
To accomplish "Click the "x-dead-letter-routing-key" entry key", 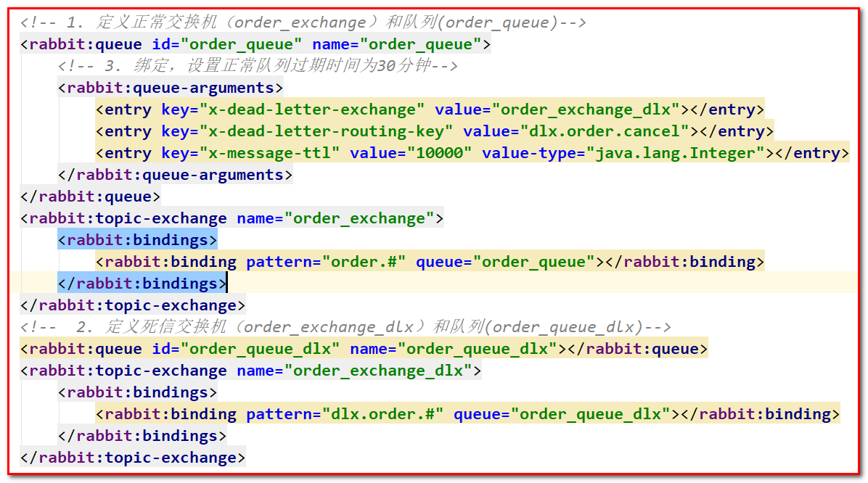I will click(307, 131).
